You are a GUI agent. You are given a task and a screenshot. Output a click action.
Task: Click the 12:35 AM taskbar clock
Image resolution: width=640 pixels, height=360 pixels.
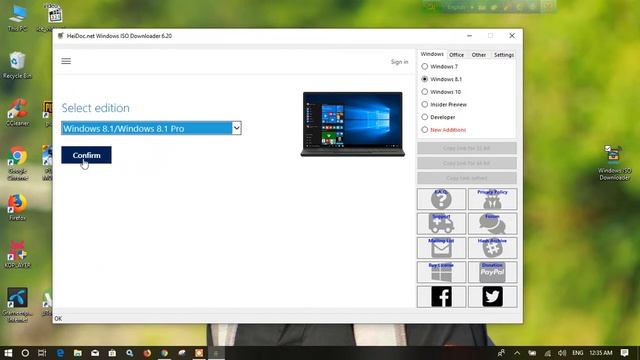pyautogui.click(x=601, y=353)
